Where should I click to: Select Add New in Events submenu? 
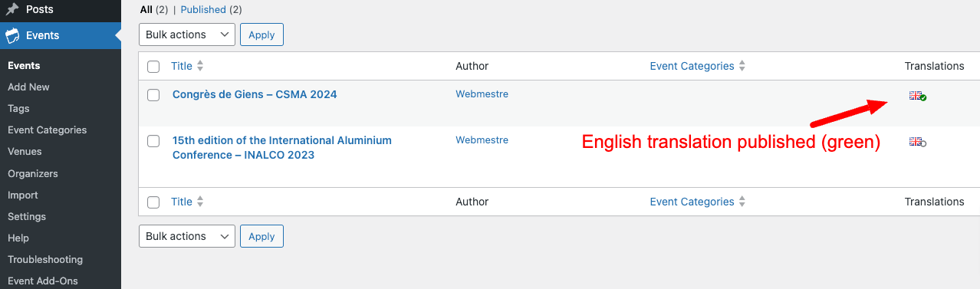click(28, 87)
